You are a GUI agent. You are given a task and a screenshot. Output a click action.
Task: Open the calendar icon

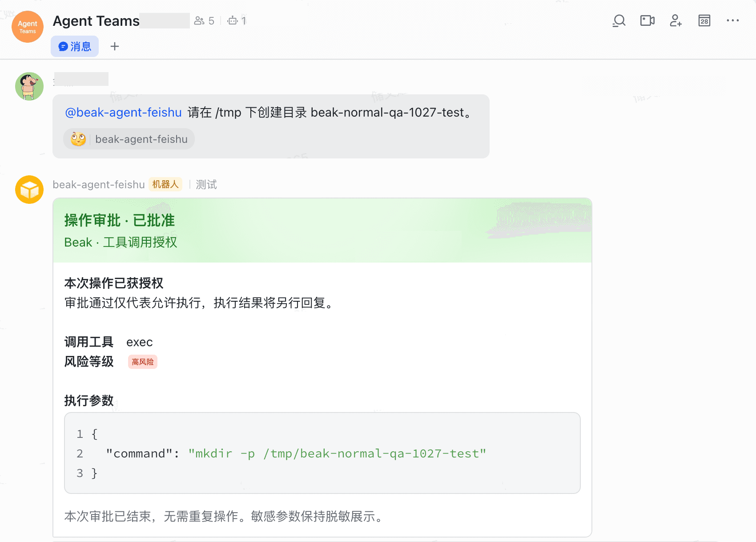tap(704, 20)
